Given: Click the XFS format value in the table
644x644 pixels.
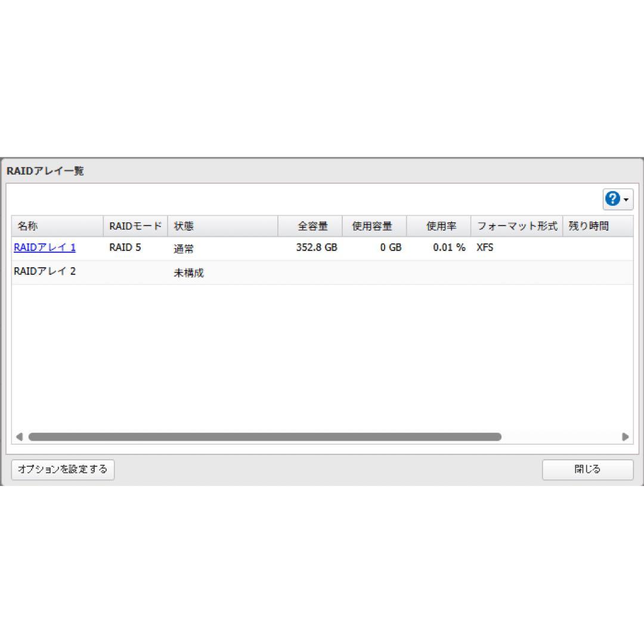Looking at the screenshot, I should pos(485,247).
